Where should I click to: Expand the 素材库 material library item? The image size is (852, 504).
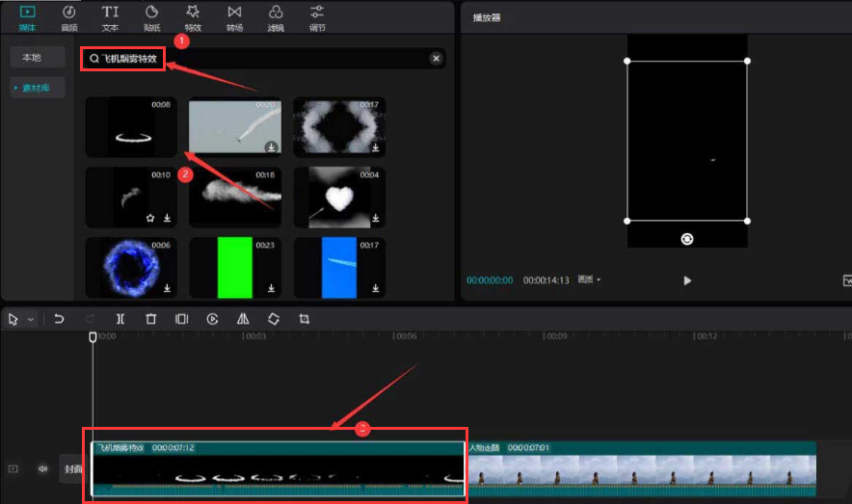click(38, 88)
